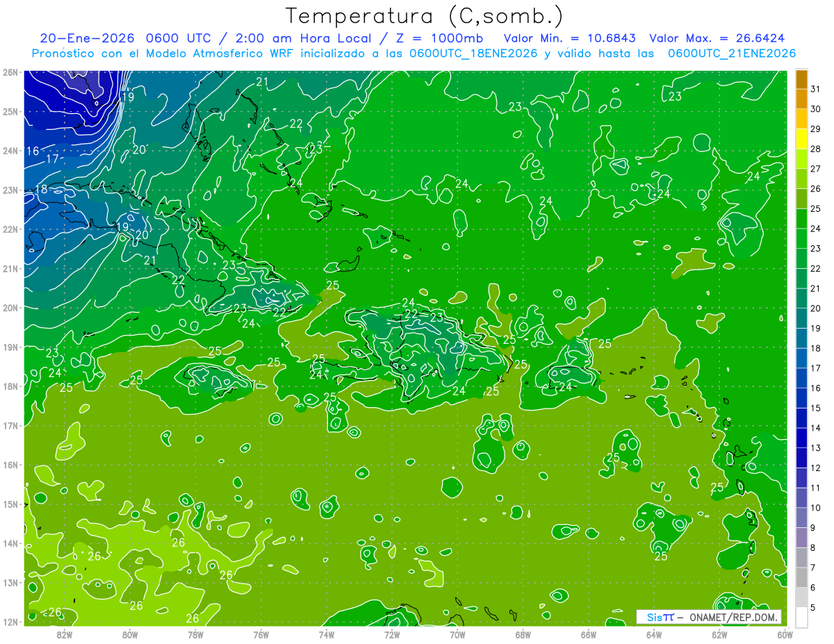Click the orange swatch between 30 and 31
The height and width of the screenshot is (644, 834).
point(801,99)
